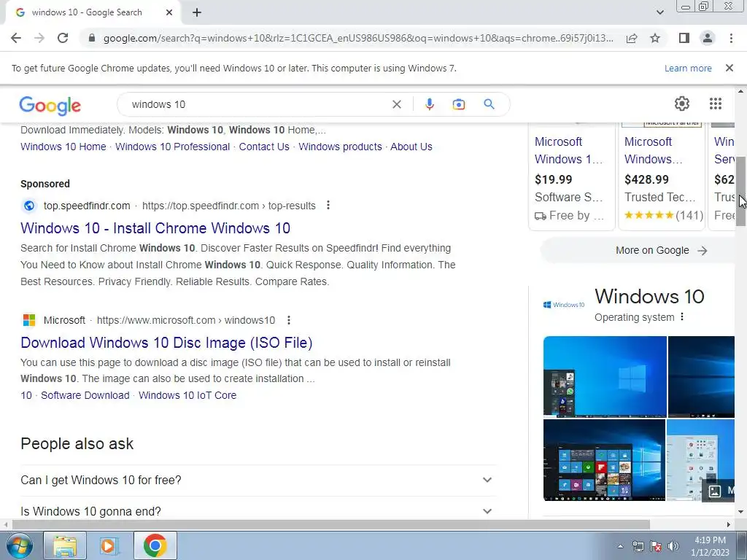Open the Windows 10 Home sitelink

tap(63, 147)
